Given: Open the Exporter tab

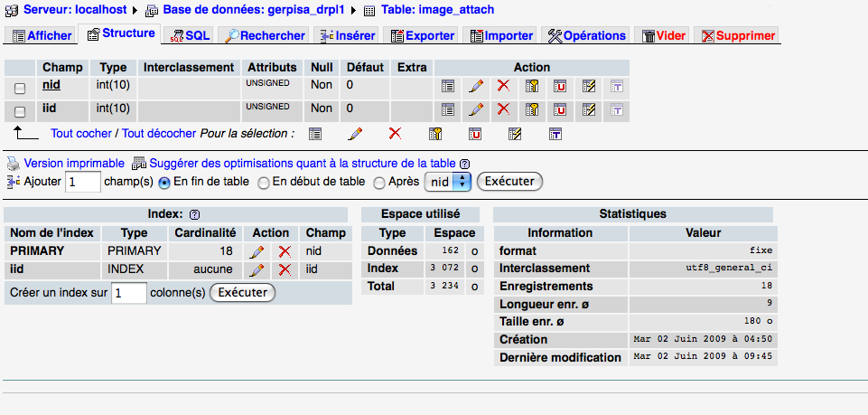Looking at the screenshot, I should point(422,35).
